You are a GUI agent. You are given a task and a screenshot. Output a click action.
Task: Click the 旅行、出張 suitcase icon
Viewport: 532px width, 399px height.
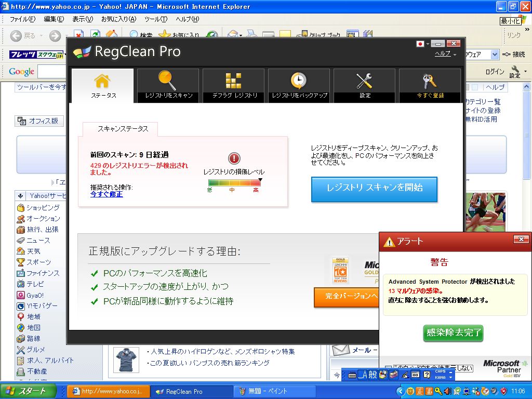click(x=21, y=230)
